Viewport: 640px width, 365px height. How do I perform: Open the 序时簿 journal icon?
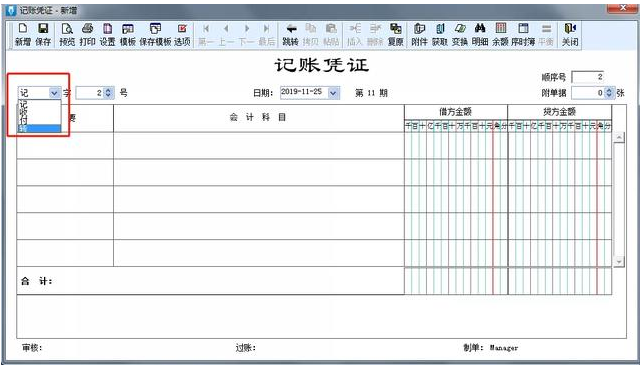point(523,34)
